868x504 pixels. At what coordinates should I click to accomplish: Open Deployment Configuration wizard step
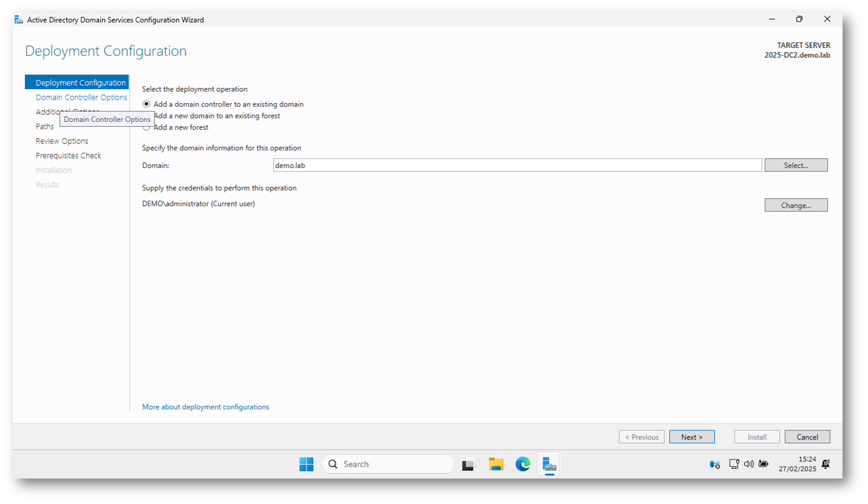pos(76,83)
